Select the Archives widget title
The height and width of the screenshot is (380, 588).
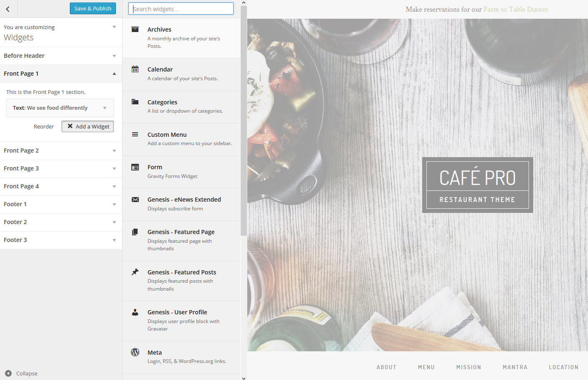pos(159,30)
